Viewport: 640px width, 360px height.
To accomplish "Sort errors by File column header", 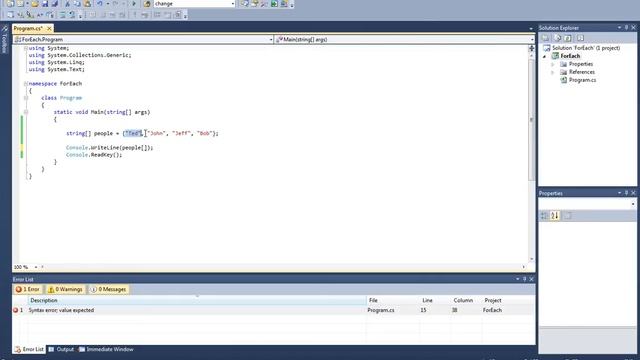I will (x=393, y=300).
